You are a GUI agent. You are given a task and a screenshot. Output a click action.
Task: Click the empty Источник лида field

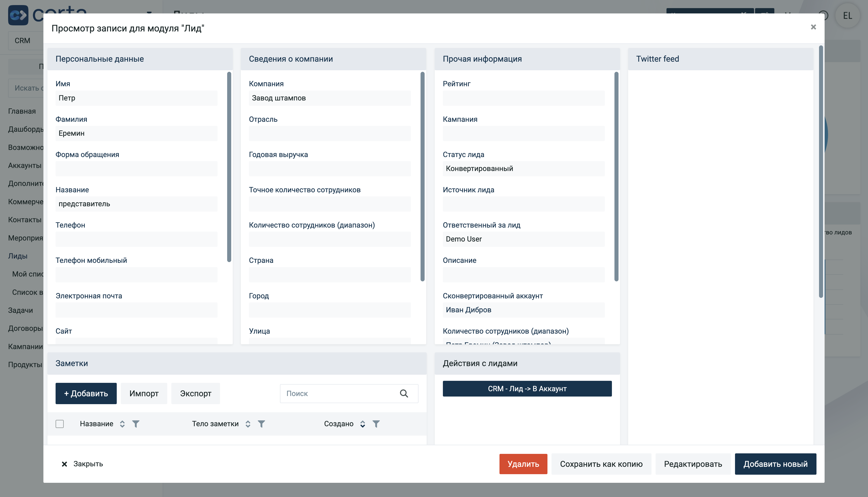pyautogui.click(x=523, y=204)
